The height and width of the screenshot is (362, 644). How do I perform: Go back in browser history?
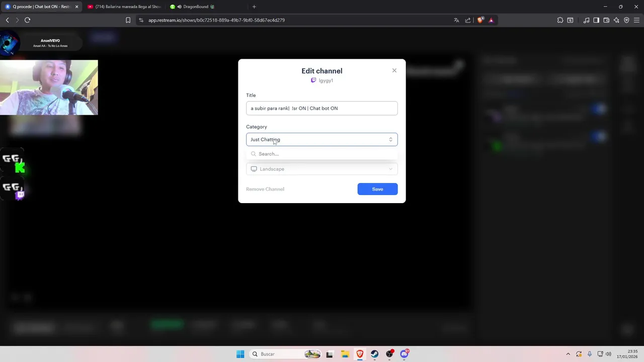point(7,20)
